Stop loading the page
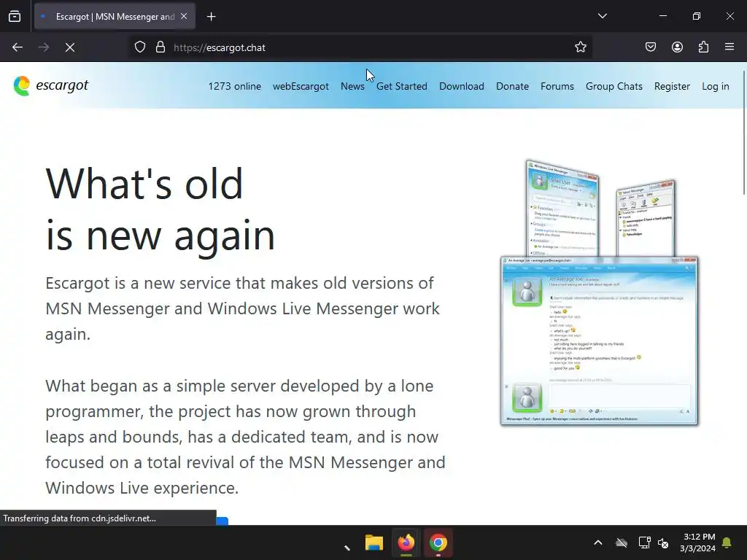Image resolution: width=747 pixels, height=560 pixels. [70, 47]
